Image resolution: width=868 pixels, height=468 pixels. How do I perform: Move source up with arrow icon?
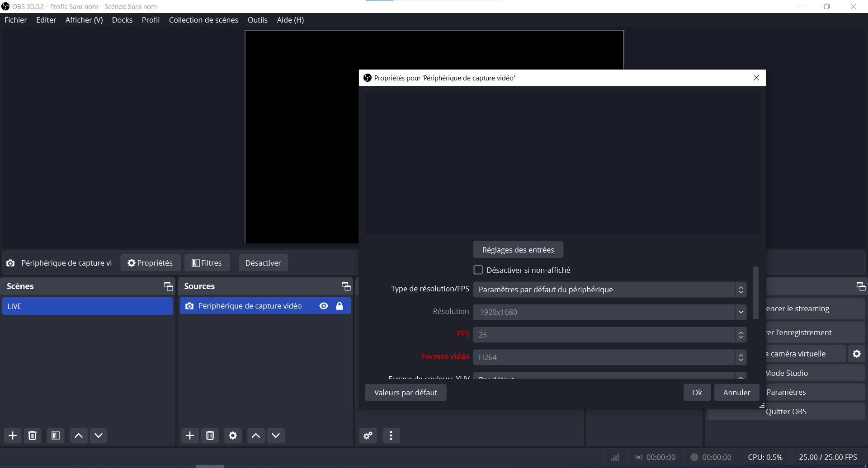[x=256, y=435]
